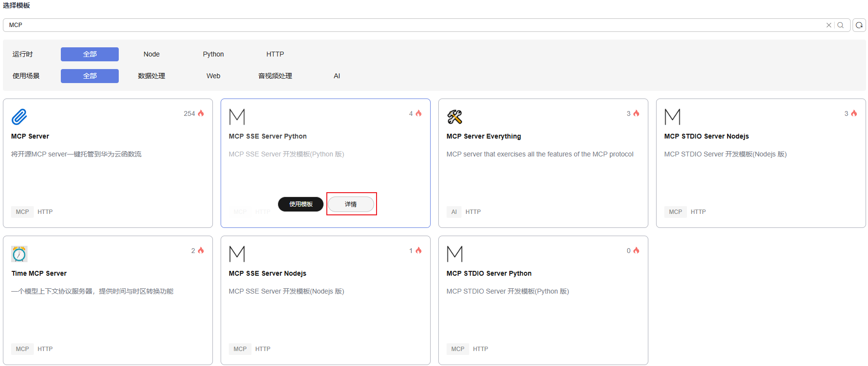Viewport: 868px width, 366px height.
Task: Filter by AI scenario
Action: [336, 76]
